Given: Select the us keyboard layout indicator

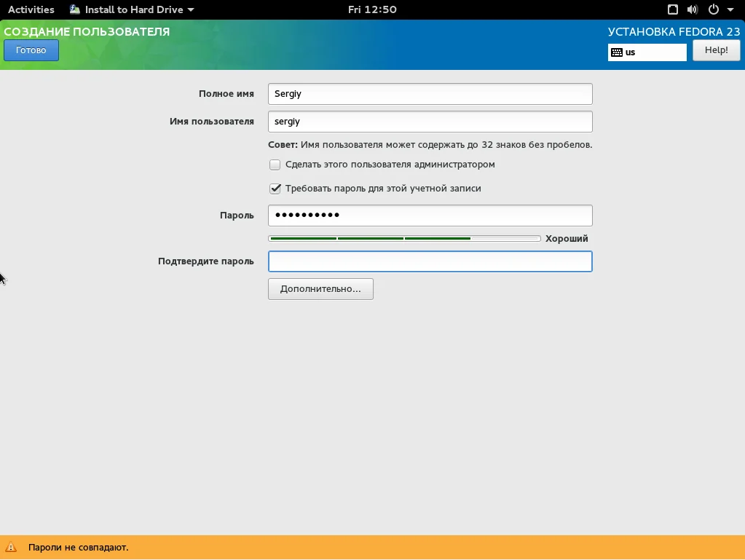Looking at the screenshot, I should 647,52.
